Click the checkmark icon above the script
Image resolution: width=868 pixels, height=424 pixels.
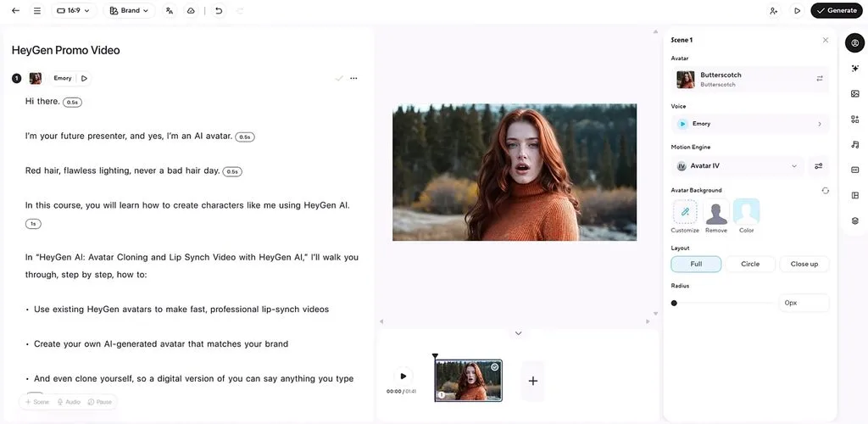[x=339, y=79]
